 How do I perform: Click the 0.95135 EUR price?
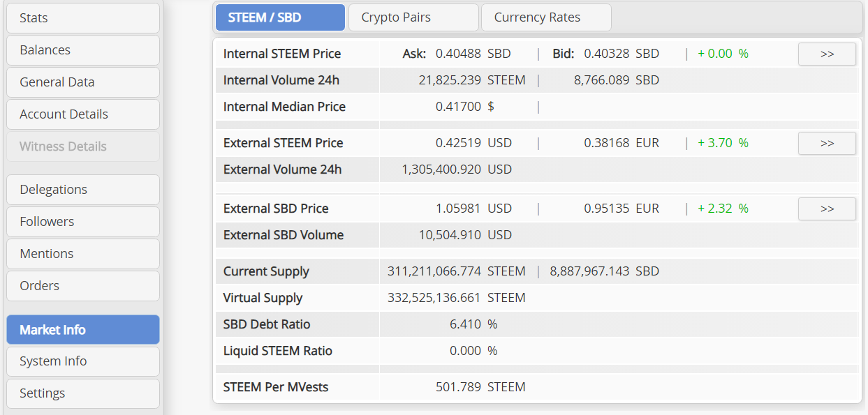click(621, 209)
